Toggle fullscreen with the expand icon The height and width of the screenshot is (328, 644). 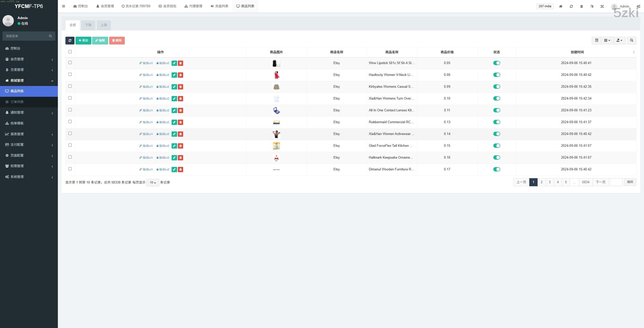(x=602, y=6)
